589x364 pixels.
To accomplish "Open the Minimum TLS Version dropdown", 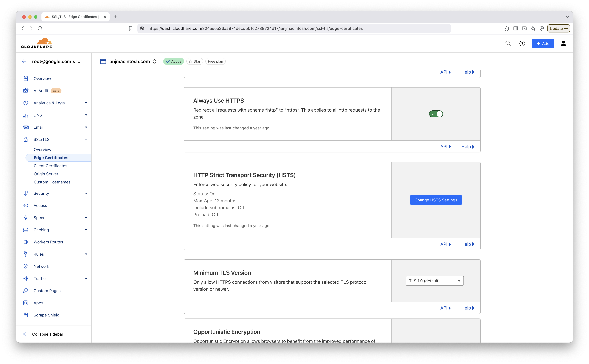I will click(434, 281).
